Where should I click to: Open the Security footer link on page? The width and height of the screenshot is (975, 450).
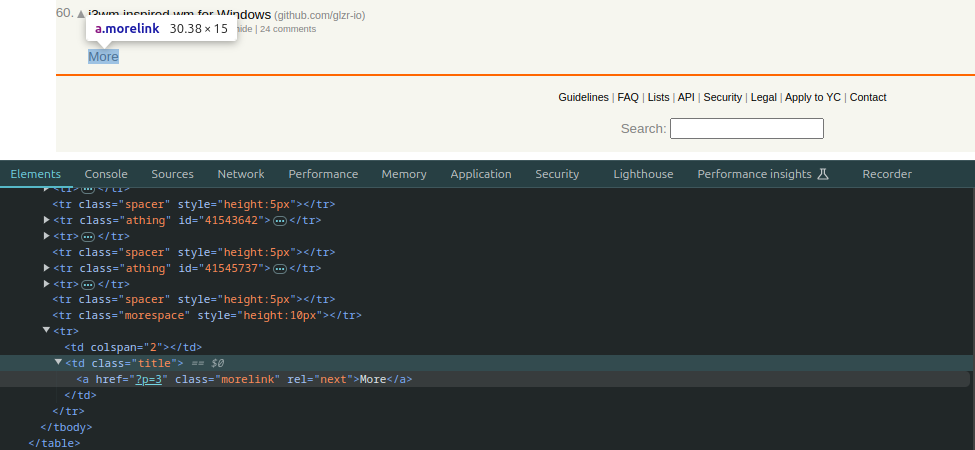pos(723,97)
